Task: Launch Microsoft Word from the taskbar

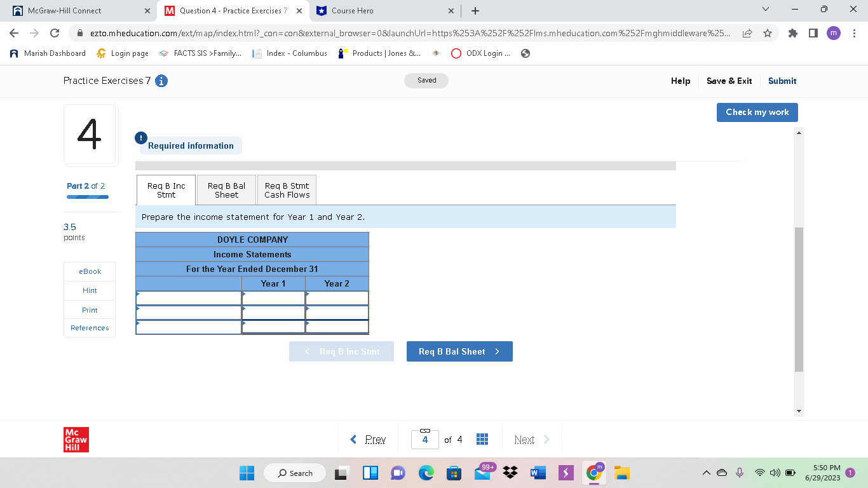Action: 538,473
